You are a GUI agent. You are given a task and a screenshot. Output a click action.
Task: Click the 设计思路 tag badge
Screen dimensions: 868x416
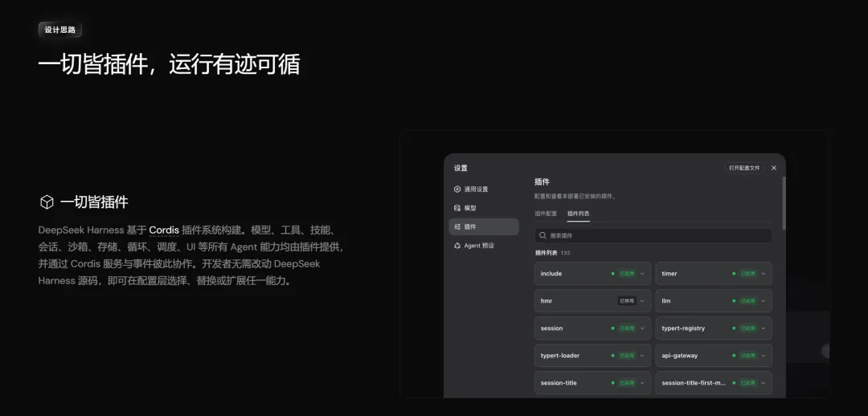[x=59, y=30]
